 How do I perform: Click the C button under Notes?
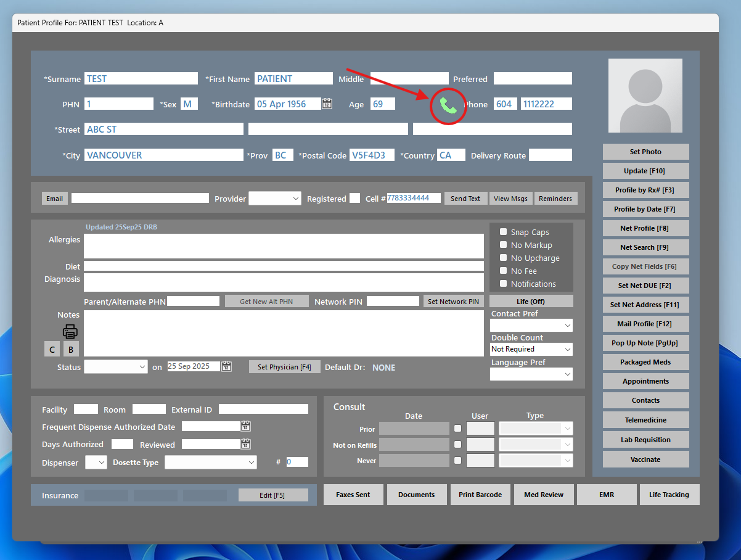coord(52,349)
